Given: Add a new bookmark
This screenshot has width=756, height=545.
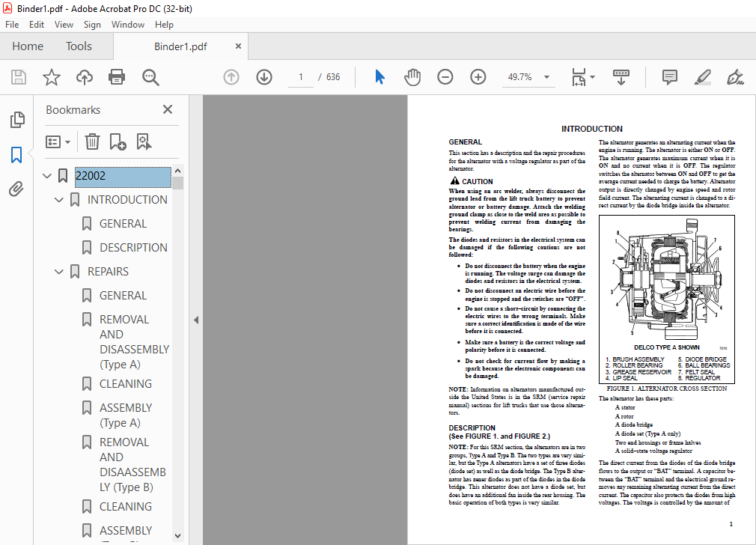Looking at the screenshot, I should point(118,141).
